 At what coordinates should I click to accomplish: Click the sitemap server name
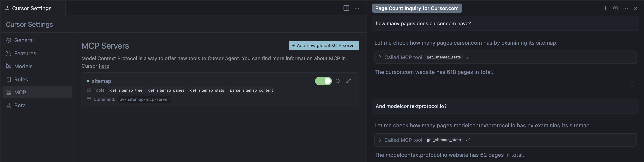pos(102,81)
